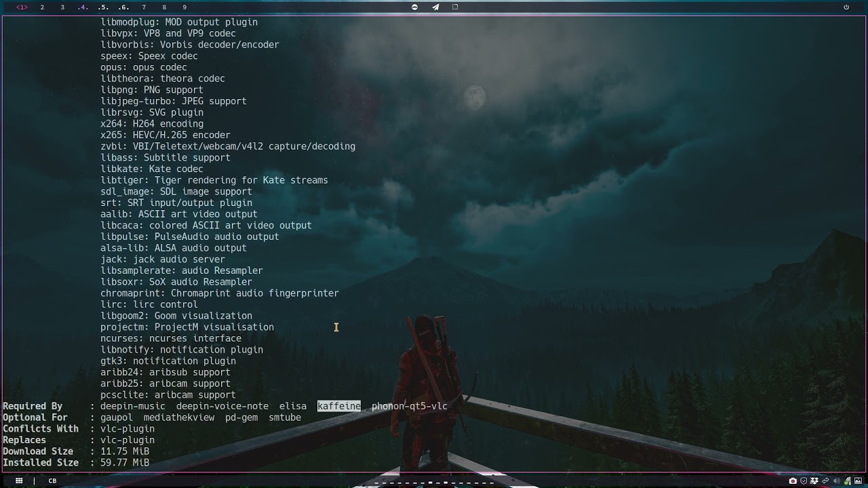Click the Optional For label
This screenshot has width=868, height=488.
[35, 418]
